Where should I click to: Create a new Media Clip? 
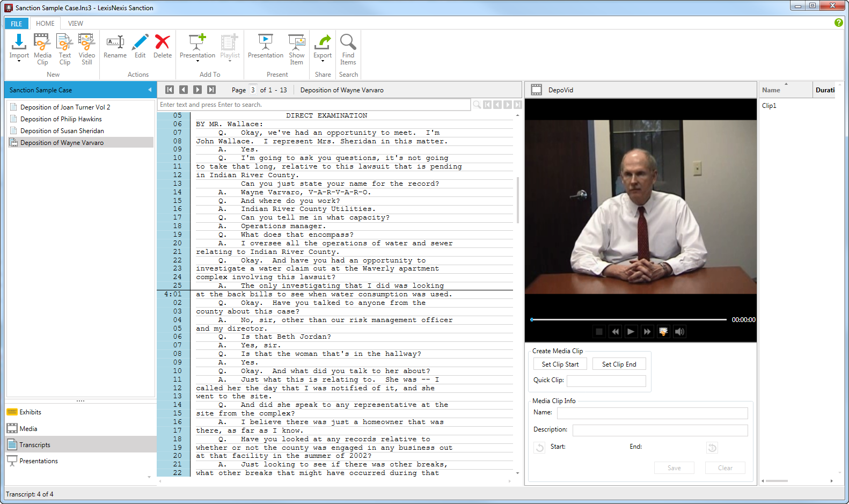tap(42, 49)
